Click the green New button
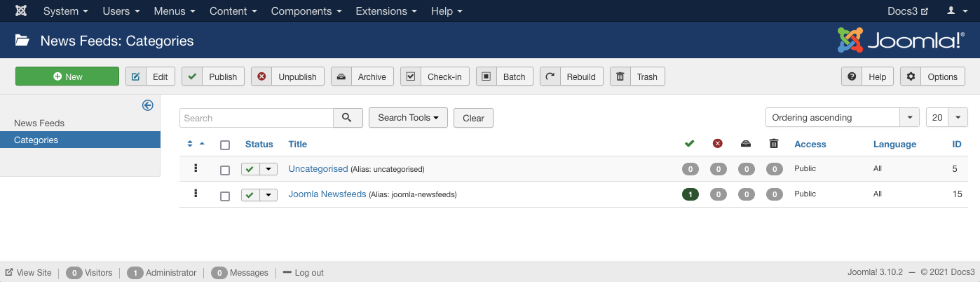 [67, 76]
